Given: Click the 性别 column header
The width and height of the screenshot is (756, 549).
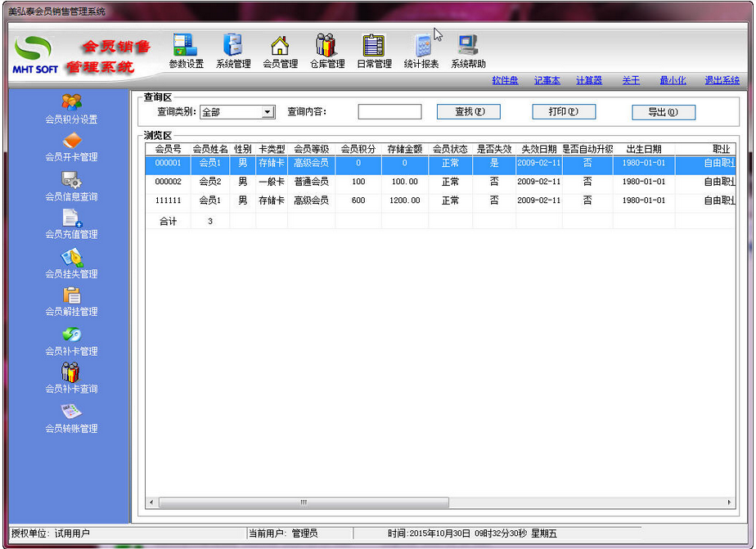Looking at the screenshot, I should click(242, 149).
